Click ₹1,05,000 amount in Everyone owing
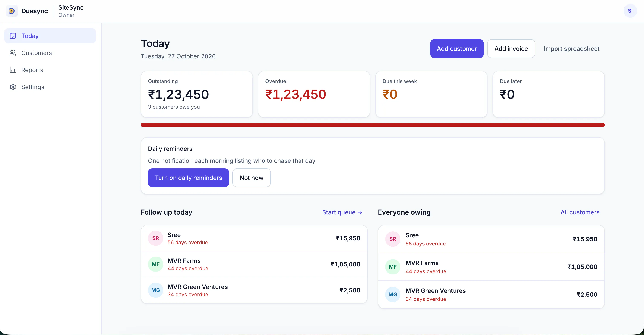Screen dimensions: 644x335 coord(582,267)
